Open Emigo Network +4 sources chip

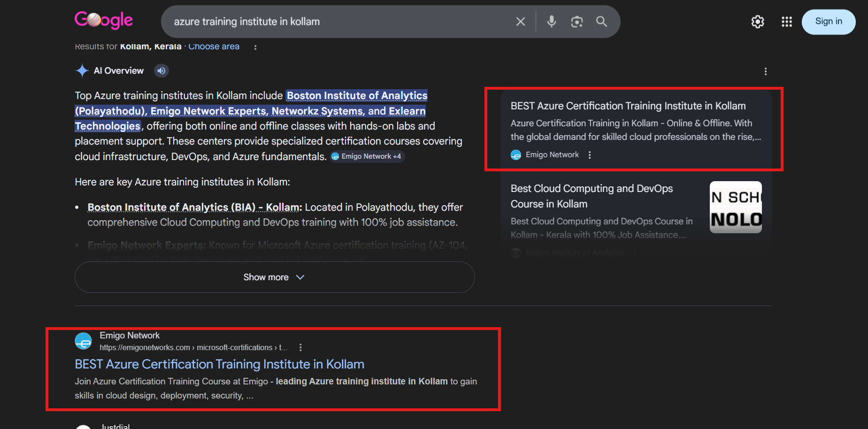tap(367, 156)
